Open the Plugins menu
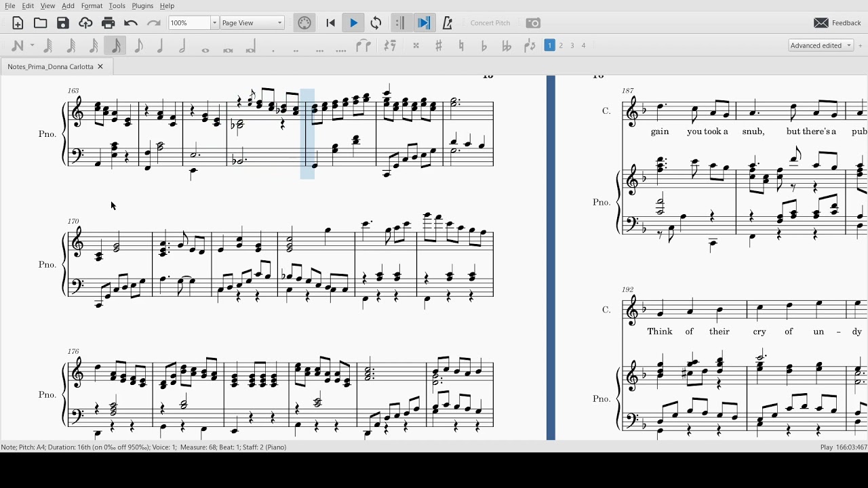The width and height of the screenshot is (868, 488). coord(142,5)
